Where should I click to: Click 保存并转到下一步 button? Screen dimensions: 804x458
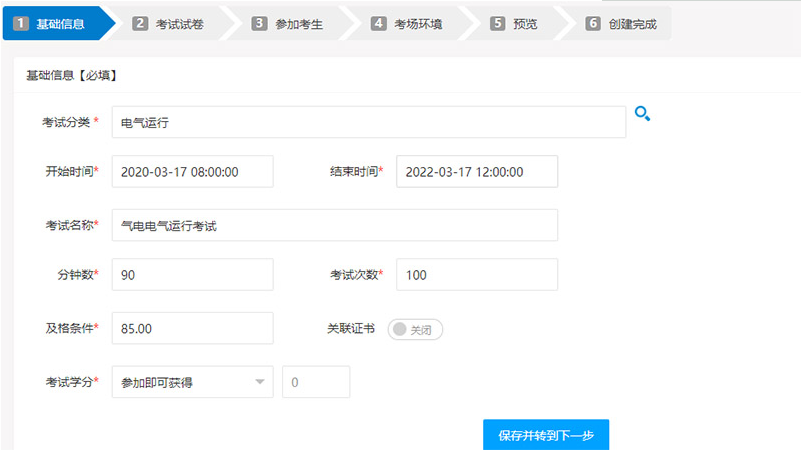[x=545, y=436]
